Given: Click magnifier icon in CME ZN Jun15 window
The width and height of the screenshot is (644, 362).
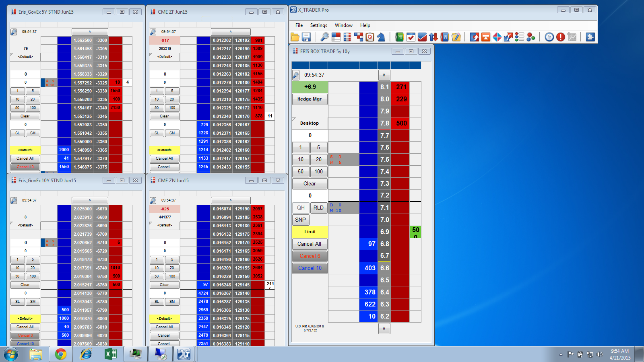Looking at the screenshot, I should [x=153, y=200].
